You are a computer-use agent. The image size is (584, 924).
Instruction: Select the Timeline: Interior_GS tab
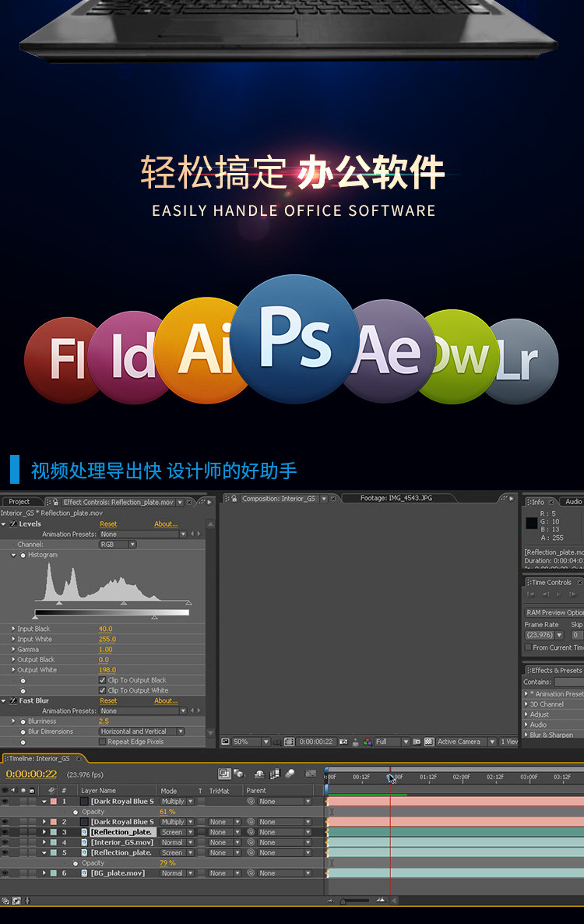(40, 758)
